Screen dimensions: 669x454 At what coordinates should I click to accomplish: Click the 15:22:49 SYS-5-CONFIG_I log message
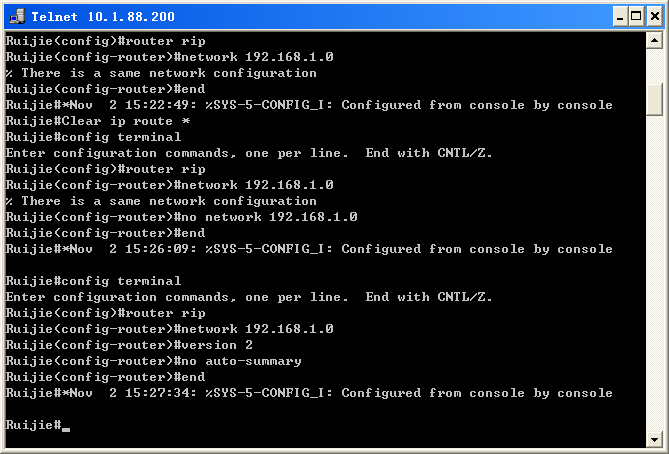coord(308,105)
